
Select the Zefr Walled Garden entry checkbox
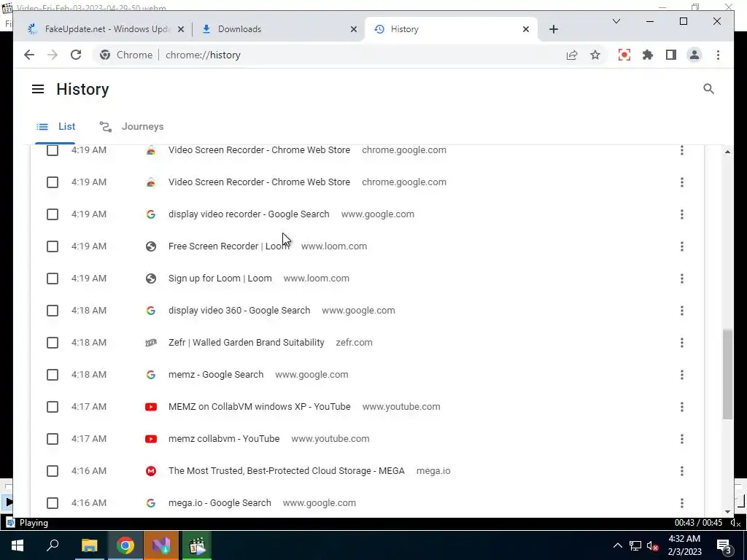pyautogui.click(x=53, y=343)
